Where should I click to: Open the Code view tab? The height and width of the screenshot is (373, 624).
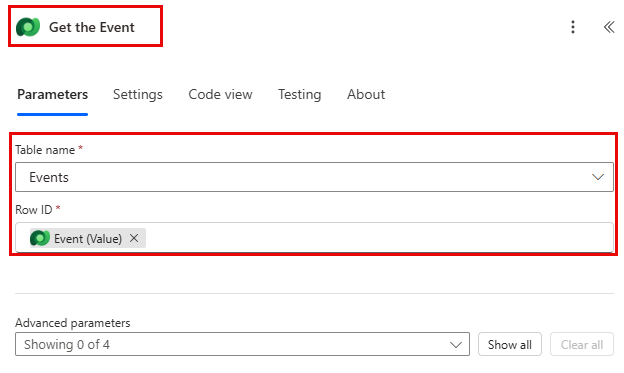pyautogui.click(x=220, y=94)
